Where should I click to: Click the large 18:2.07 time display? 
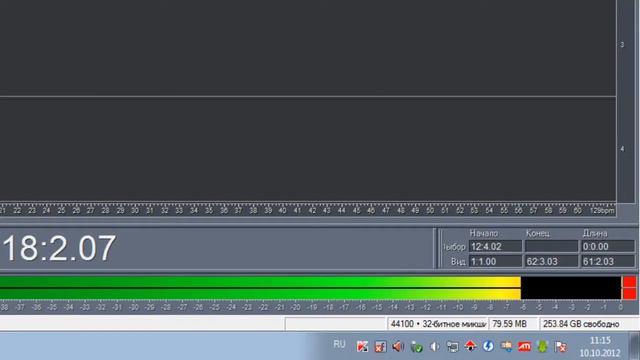pos(59,248)
